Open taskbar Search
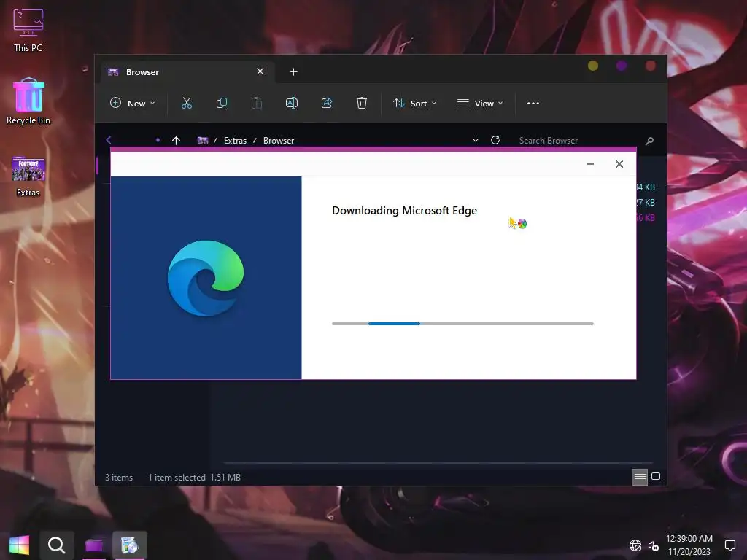 pos(56,545)
